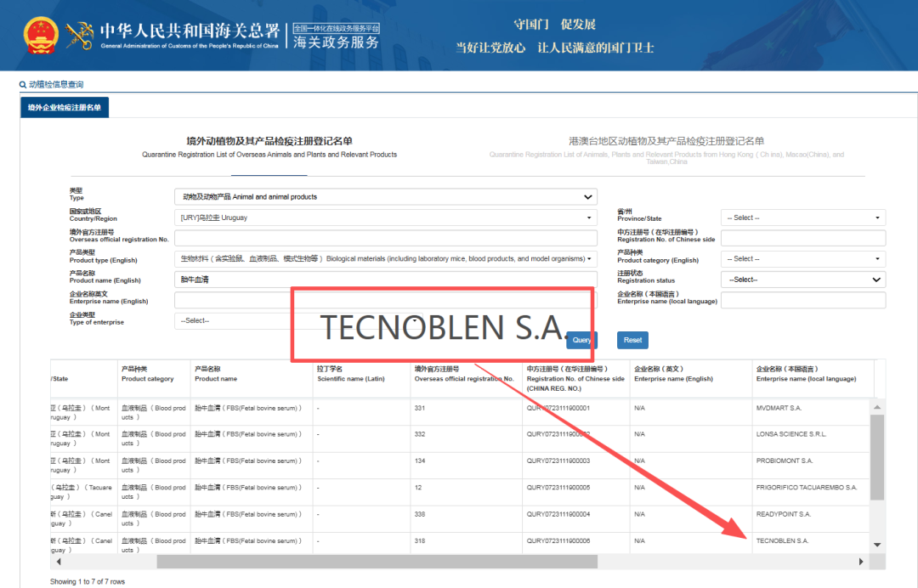Click the Blood products cell in the FRIGORIFICO row
The height and width of the screenshot is (588, 918).
153,492
